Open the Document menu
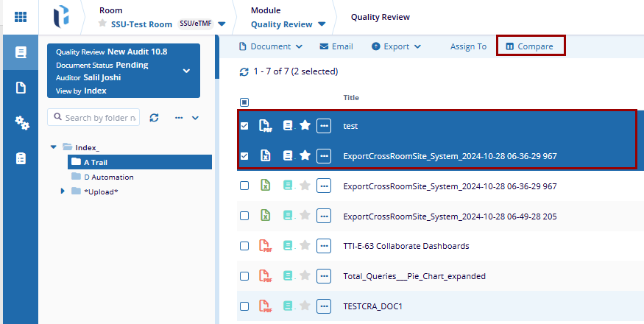This screenshot has width=644, height=324. click(x=271, y=46)
